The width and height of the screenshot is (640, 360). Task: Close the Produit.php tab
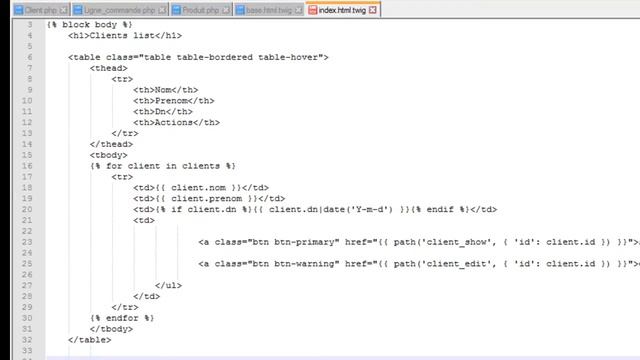226,10
